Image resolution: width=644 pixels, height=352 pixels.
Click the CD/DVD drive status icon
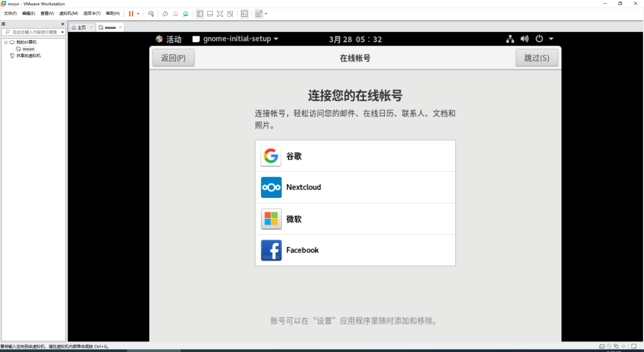(609, 346)
